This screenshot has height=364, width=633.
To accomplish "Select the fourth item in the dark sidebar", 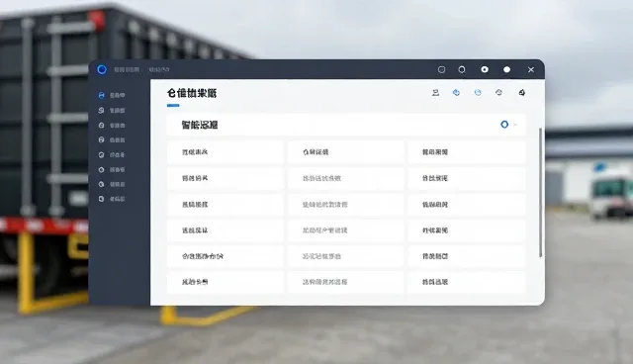I will coord(112,140).
